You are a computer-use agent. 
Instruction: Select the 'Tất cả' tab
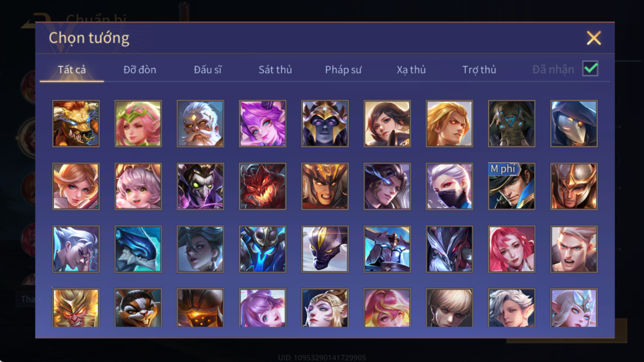[72, 70]
